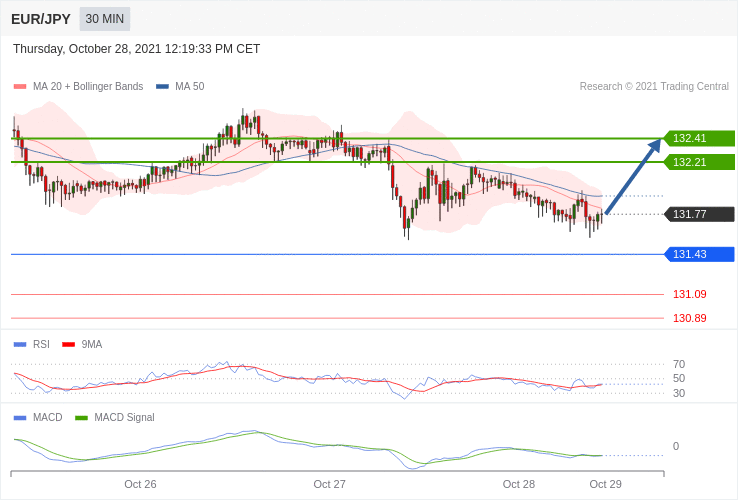Click the RSI 50 axis label

(679, 379)
